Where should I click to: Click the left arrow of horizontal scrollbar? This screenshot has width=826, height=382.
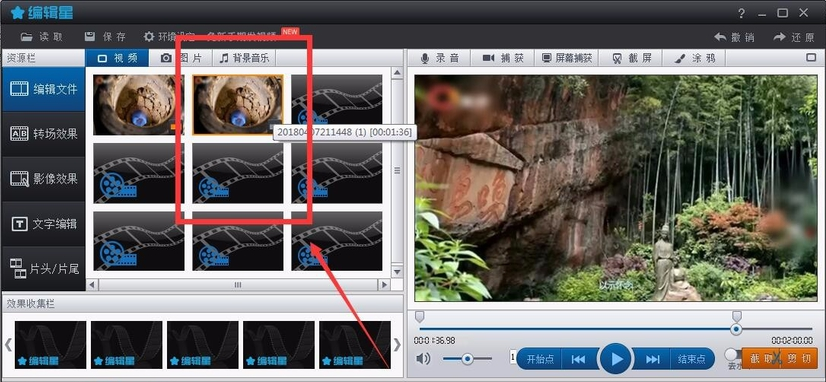92,285
